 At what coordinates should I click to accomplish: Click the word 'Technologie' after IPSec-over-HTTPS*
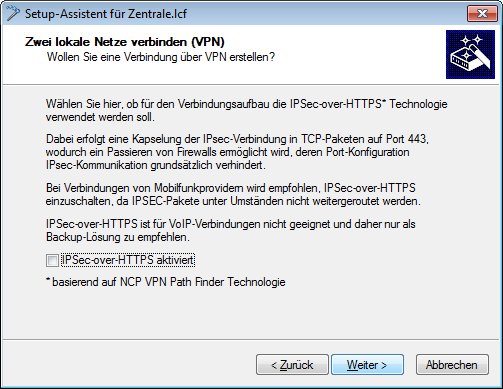(418, 104)
